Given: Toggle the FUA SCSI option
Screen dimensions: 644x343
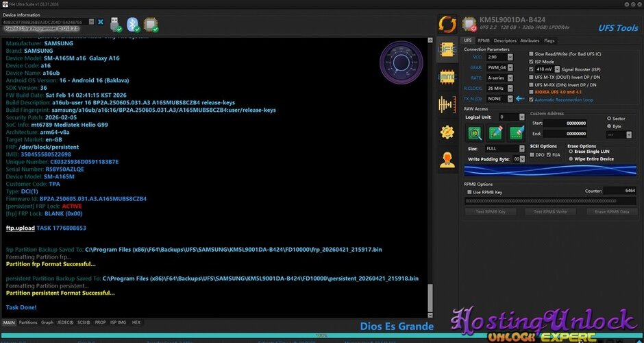Looking at the screenshot, I should coord(549,154).
